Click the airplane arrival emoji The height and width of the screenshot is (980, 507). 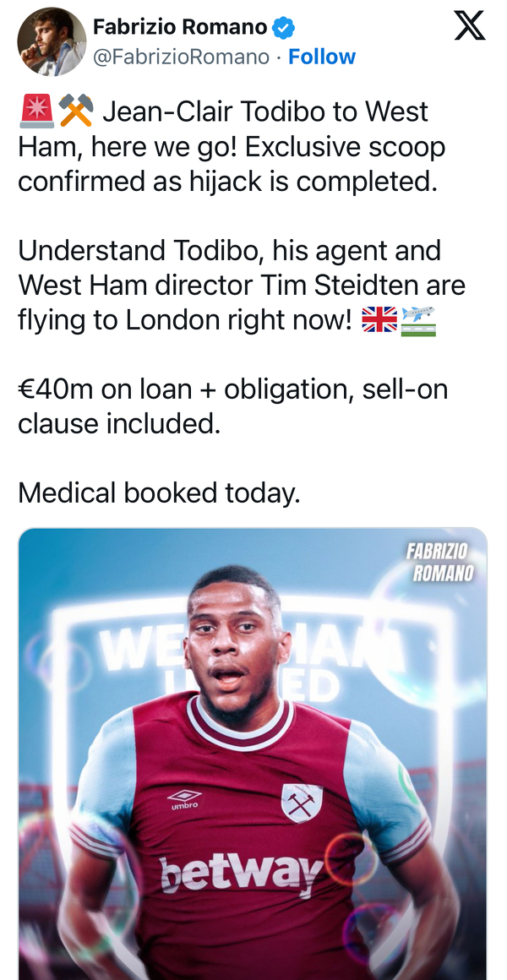click(419, 320)
